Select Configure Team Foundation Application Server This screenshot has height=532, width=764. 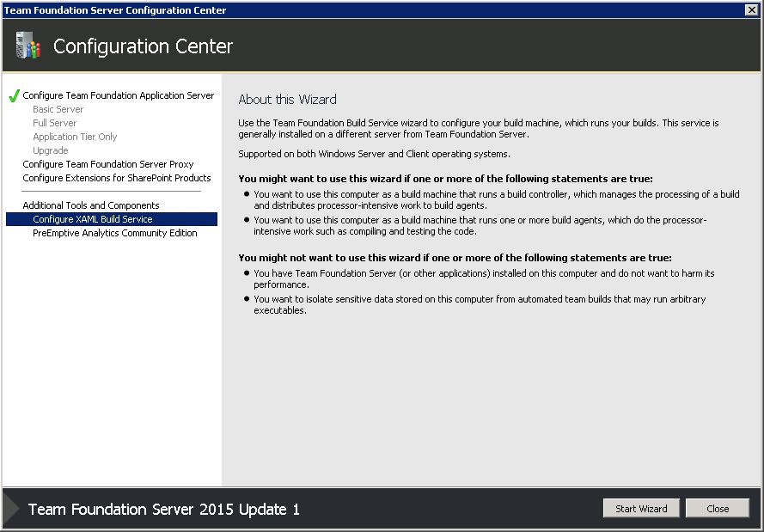pyautogui.click(x=119, y=95)
